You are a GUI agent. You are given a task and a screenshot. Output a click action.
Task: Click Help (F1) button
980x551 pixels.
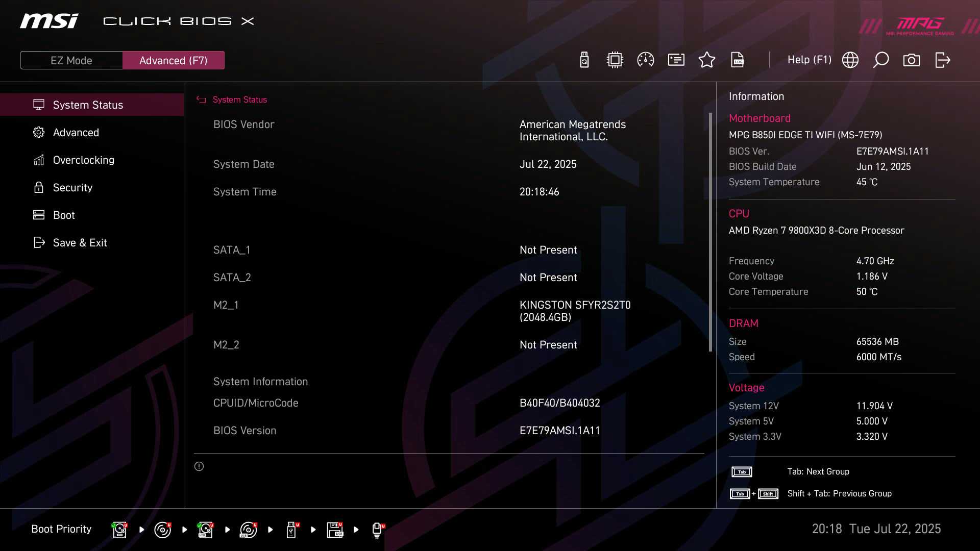click(809, 60)
